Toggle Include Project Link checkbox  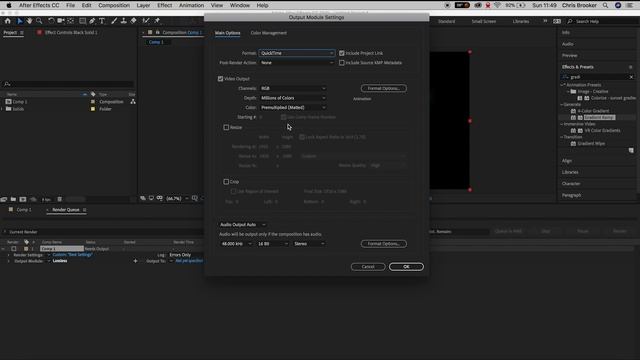342,53
